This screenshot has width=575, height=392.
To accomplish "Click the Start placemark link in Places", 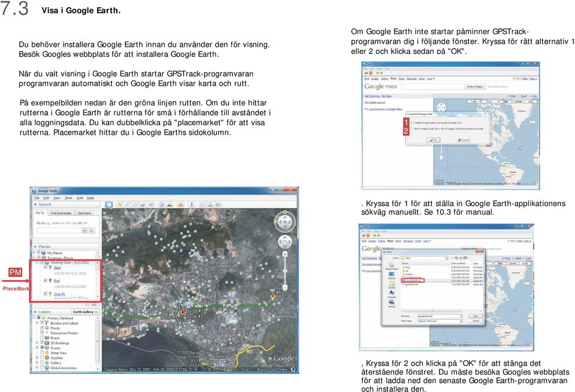I will click(57, 268).
